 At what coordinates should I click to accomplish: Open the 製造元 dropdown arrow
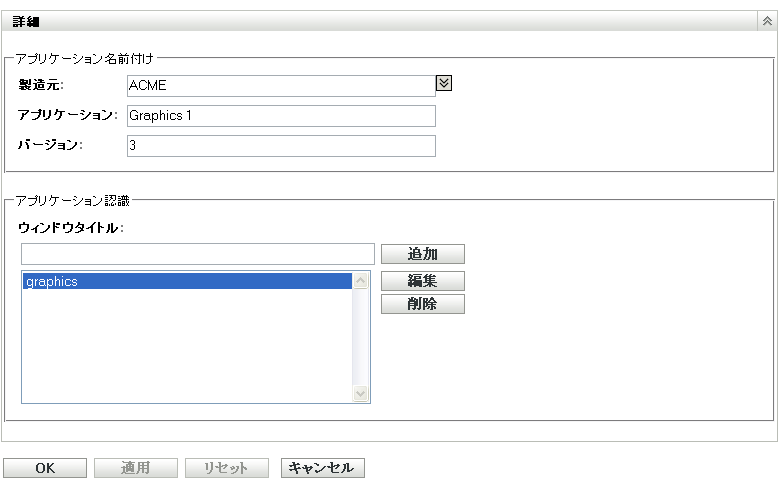(444, 84)
